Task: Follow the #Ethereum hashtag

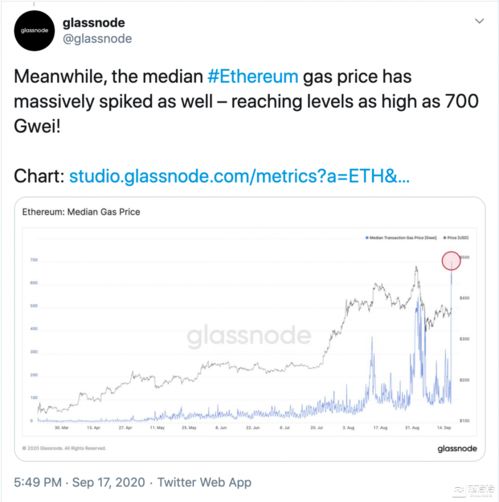Action: [x=253, y=76]
